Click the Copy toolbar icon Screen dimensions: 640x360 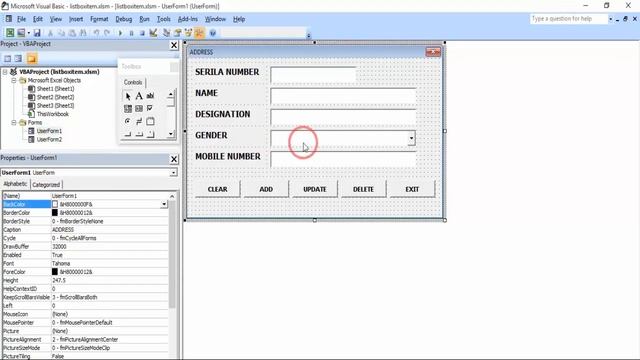click(x=61, y=33)
